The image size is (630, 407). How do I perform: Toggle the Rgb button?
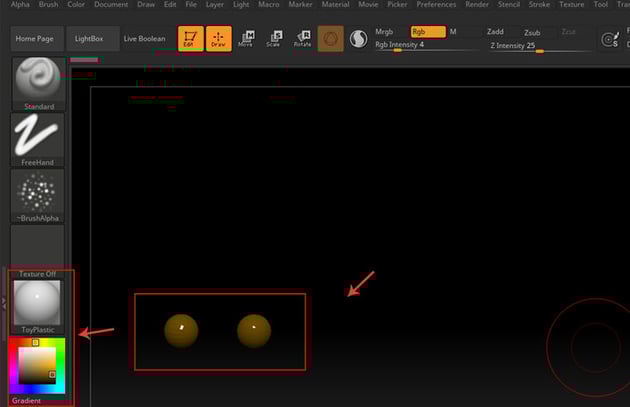(428, 32)
